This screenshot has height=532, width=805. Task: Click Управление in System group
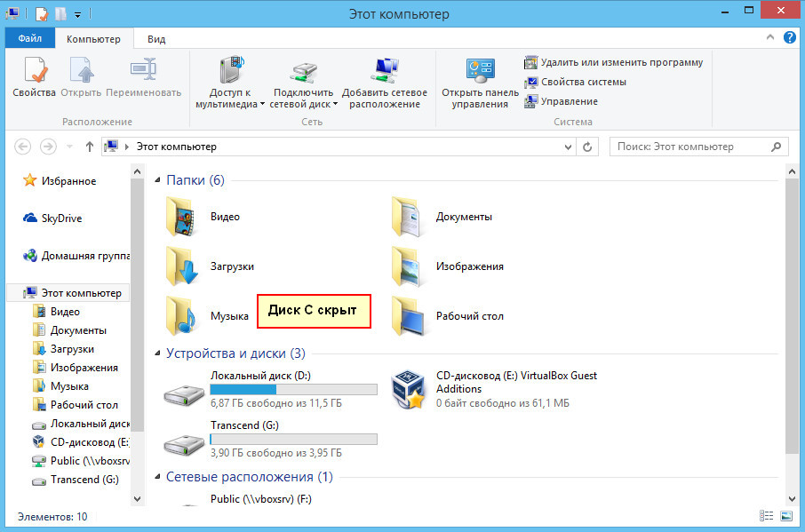pos(562,101)
